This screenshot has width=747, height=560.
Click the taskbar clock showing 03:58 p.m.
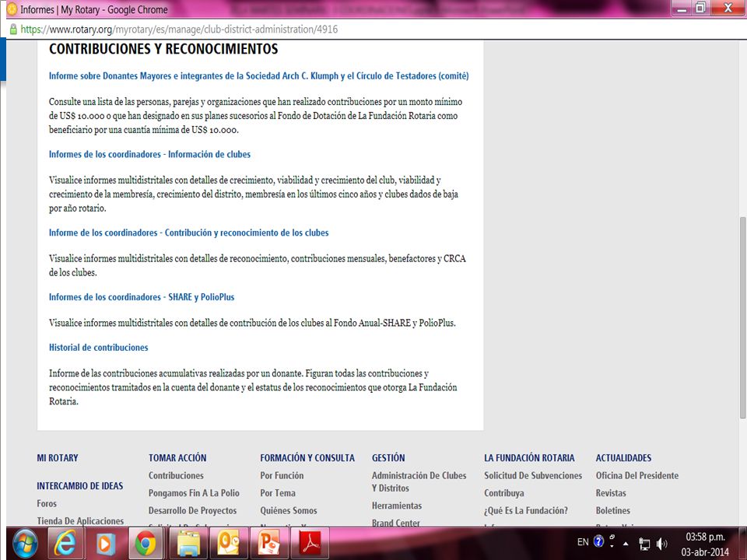705,537
